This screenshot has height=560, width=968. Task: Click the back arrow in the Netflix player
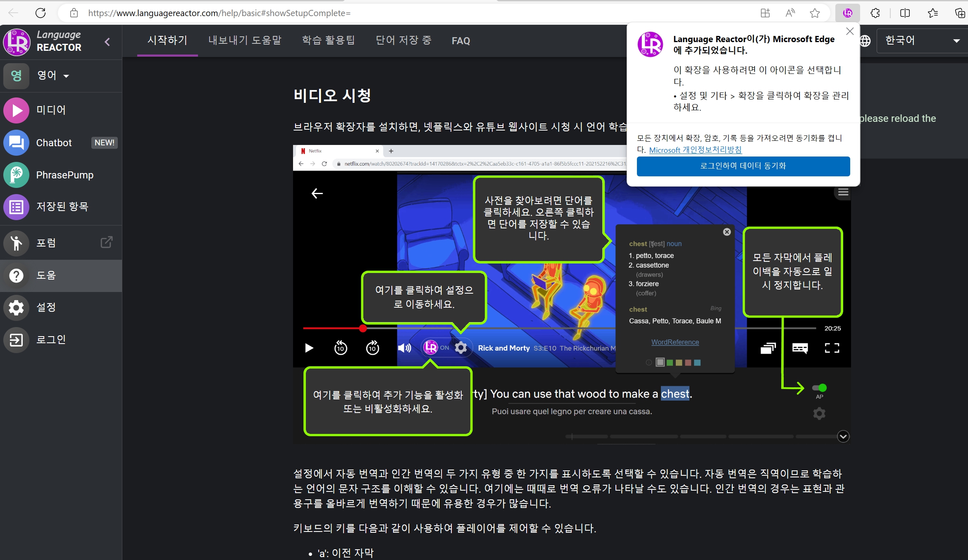[317, 193]
